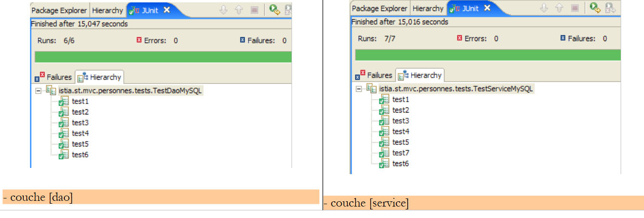This screenshot has height=218, width=644.
Task: Click Previous Failure up arrow in TestDaoMySQL panel
Action: coord(239,10)
